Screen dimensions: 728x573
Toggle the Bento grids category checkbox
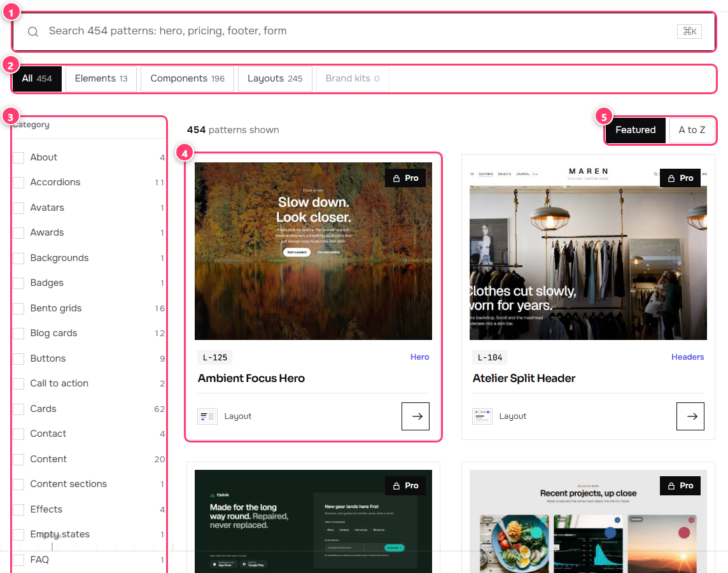pyautogui.click(x=18, y=309)
